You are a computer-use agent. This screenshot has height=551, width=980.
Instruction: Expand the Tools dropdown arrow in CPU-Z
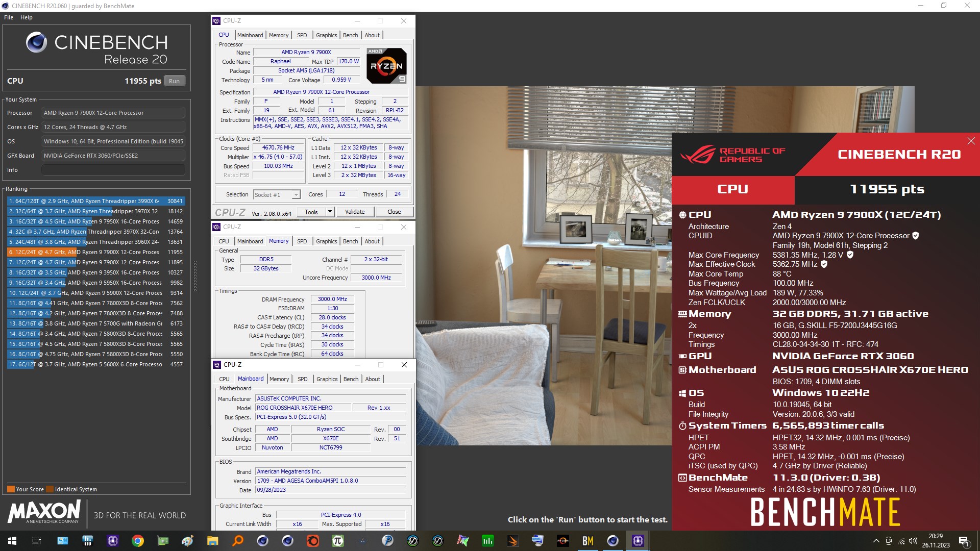pos(330,212)
